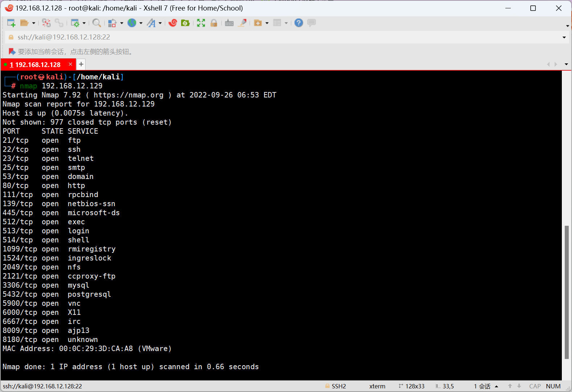This screenshot has width=572, height=392.
Task: Open the key mapping keyboard icon
Action: 229,23
